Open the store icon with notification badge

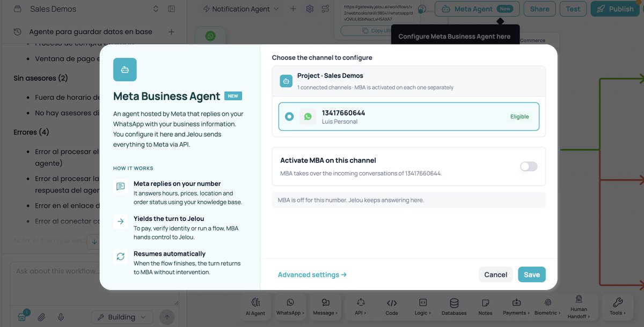coord(21,316)
